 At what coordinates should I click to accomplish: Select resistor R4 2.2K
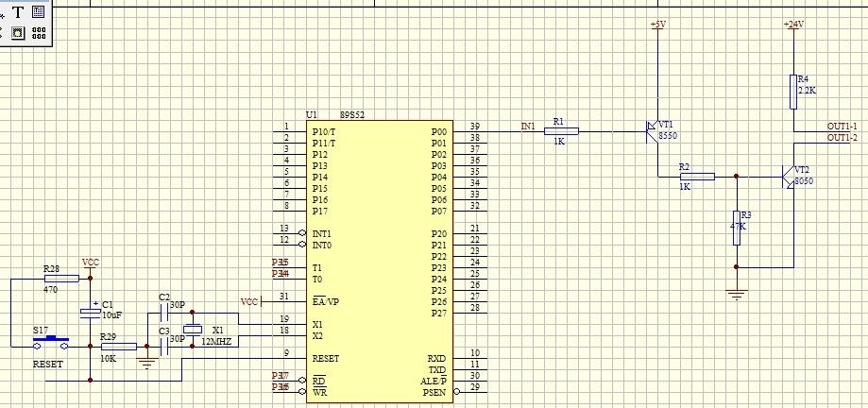[793, 91]
